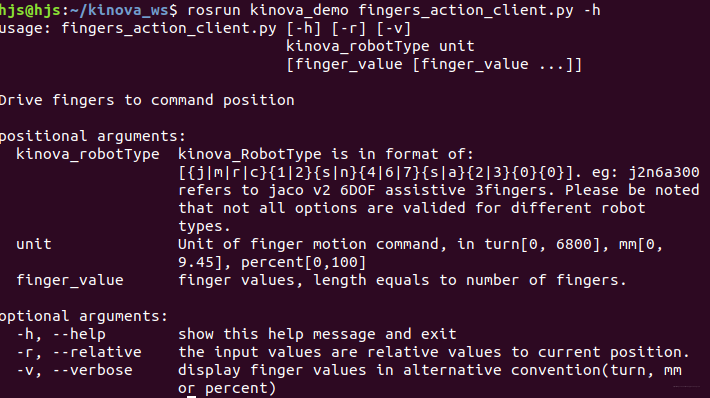Click the finger_value argument name
The height and width of the screenshot is (398, 710).
pyautogui.click(x=70, y=280)
